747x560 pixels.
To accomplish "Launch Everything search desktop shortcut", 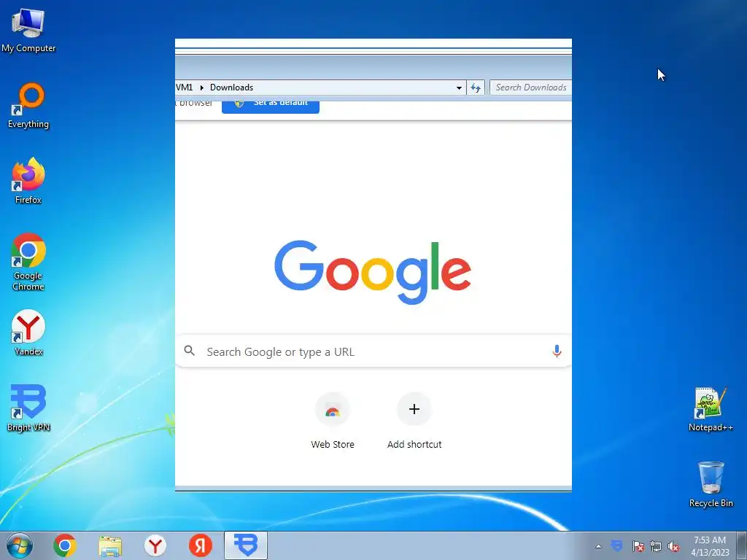I will pos(28,106).
